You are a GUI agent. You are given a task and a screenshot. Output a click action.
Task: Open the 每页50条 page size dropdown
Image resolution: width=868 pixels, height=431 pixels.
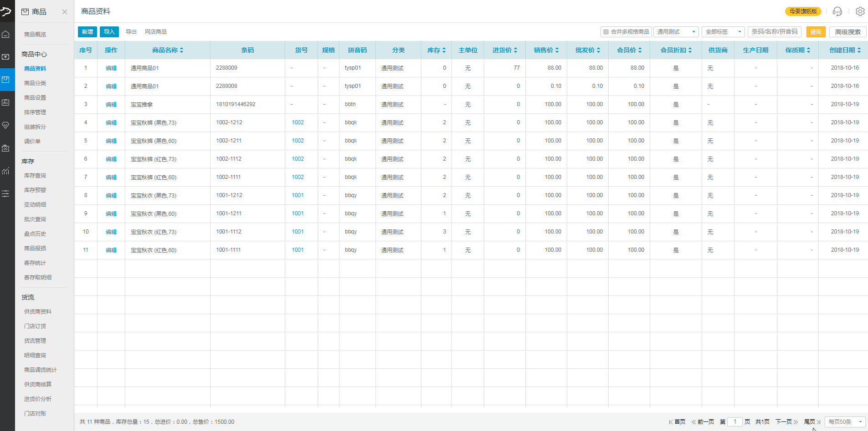pyautogui.click(x=845, y=422)
